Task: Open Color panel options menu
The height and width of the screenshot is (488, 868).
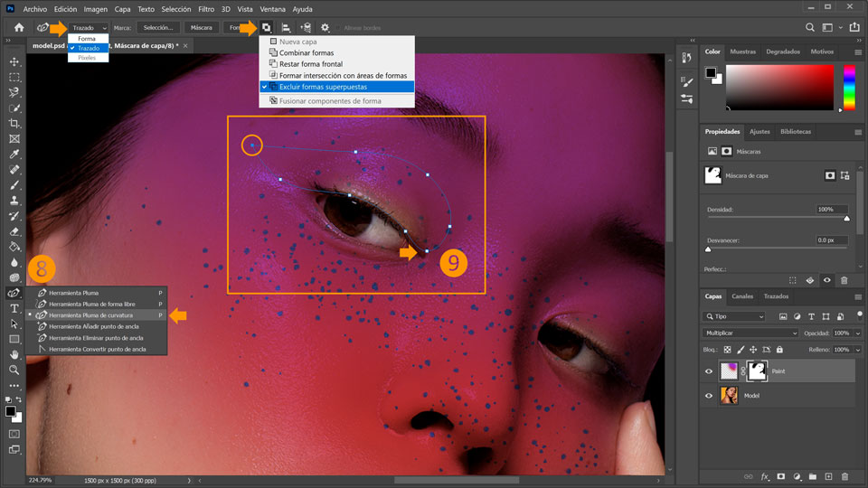Action: 858,52
